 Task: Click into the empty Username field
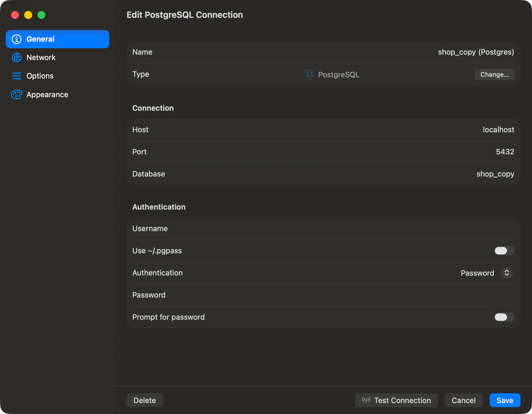point(323,229)
